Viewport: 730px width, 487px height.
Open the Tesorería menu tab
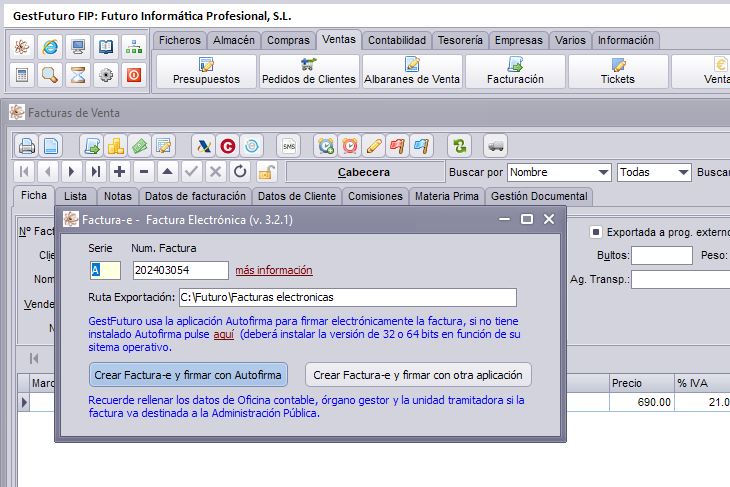(460, 40)
